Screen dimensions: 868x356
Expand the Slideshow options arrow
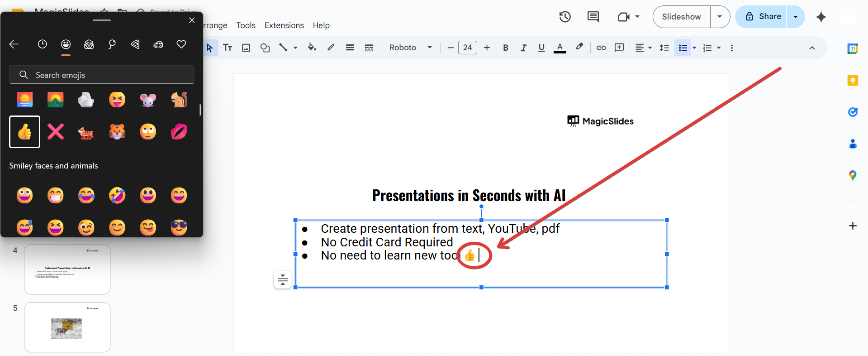720,17
